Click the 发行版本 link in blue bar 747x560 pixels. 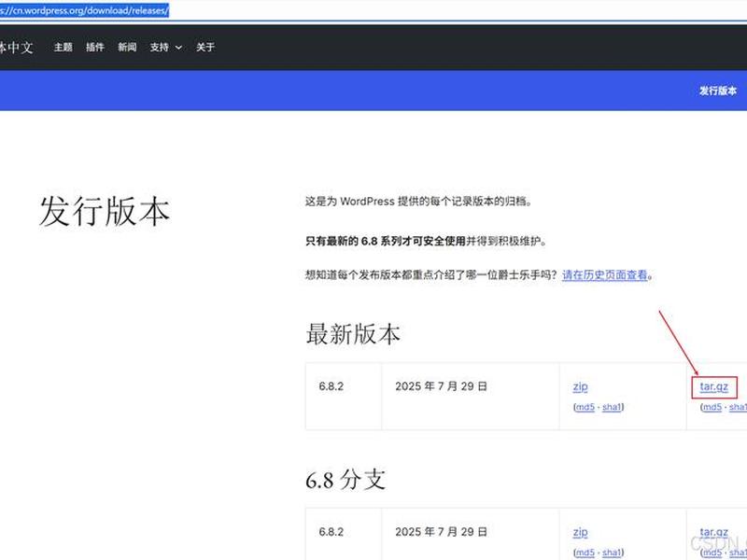pyautogui.click(x=717, y=91)
